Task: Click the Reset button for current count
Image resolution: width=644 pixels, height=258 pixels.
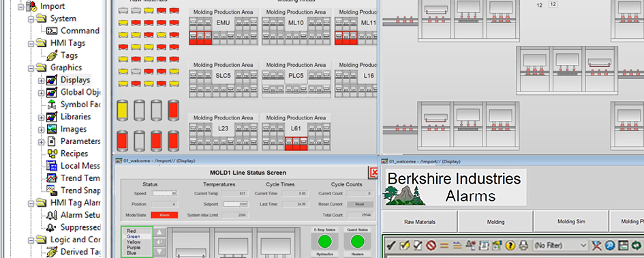Action: [361, 204]
